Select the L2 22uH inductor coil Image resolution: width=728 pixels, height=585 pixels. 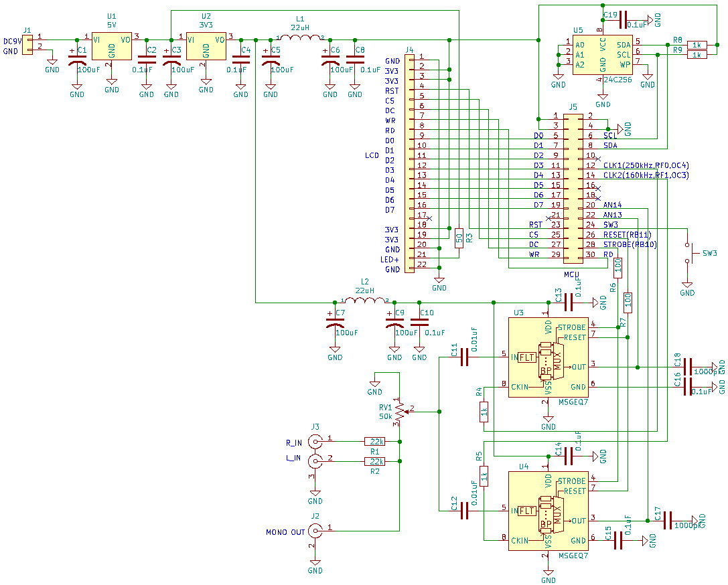(x=365, y=301)
